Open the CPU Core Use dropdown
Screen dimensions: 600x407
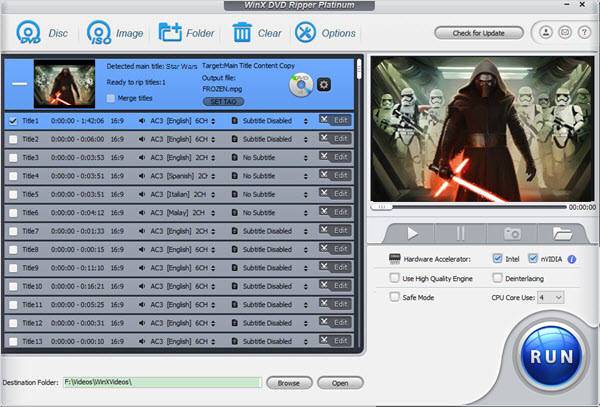pos(550,297)
